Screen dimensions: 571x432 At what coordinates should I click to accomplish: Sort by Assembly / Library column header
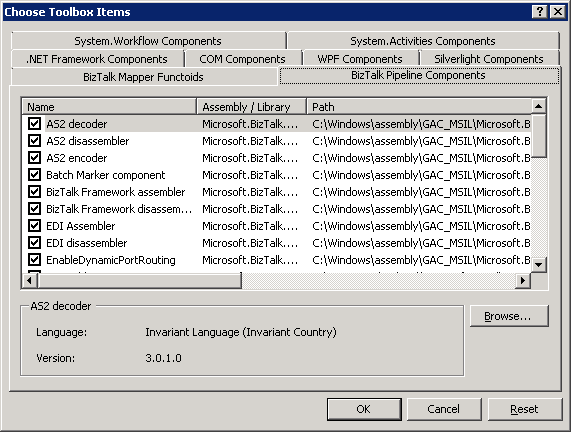tap(252, 107)
